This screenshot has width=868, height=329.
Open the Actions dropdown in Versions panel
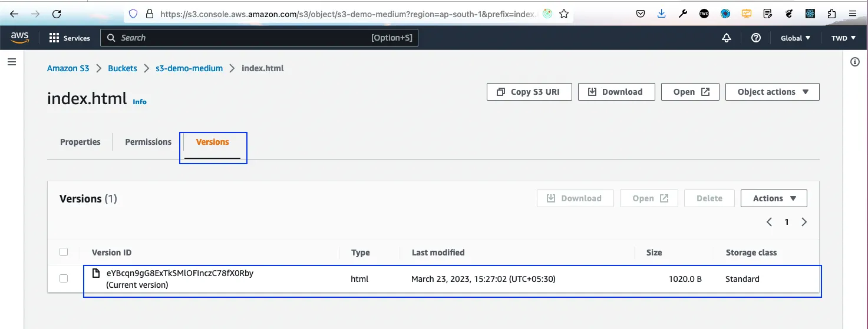(x=774, y=198)
